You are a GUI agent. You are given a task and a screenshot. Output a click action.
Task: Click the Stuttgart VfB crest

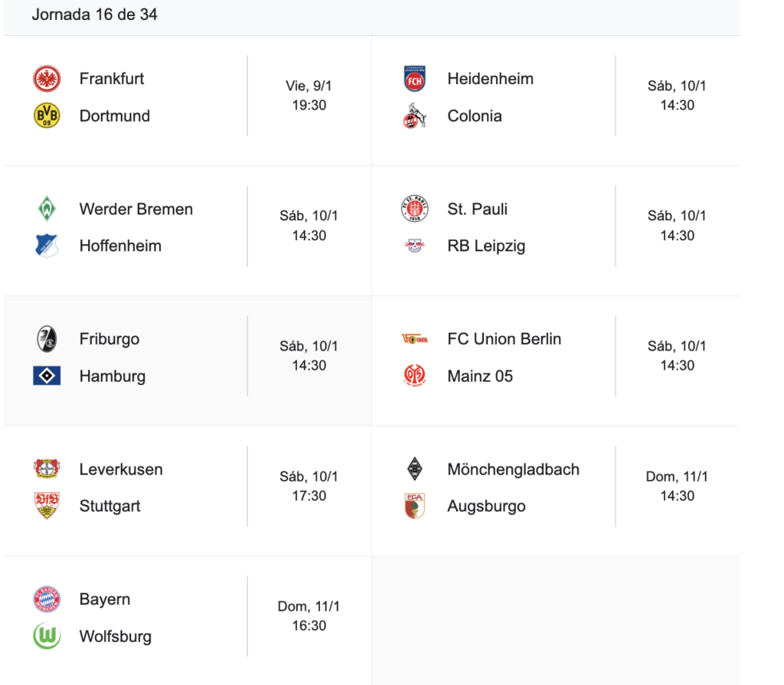[x=47, y=506]
